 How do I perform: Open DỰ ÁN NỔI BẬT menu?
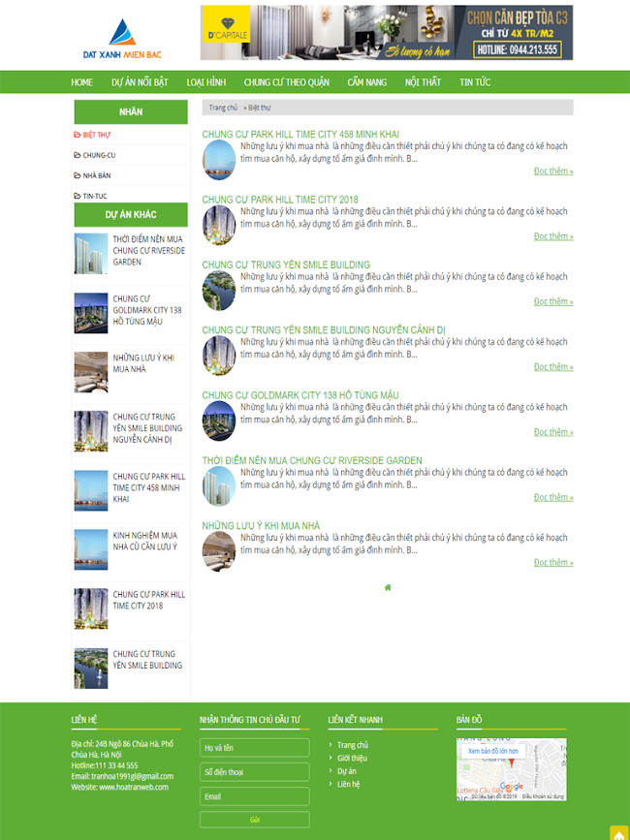[x=140, y=82]
